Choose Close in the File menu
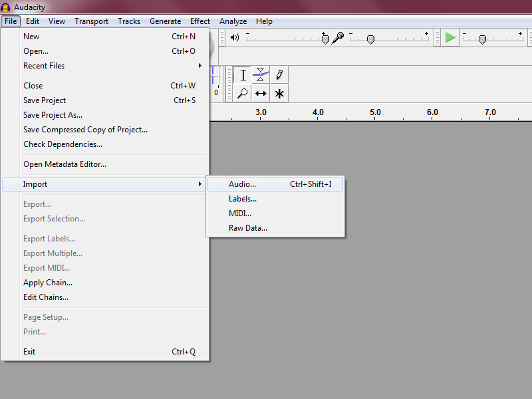Image resolution: width=532 pixels, height=399 pixels. point(105,86)
